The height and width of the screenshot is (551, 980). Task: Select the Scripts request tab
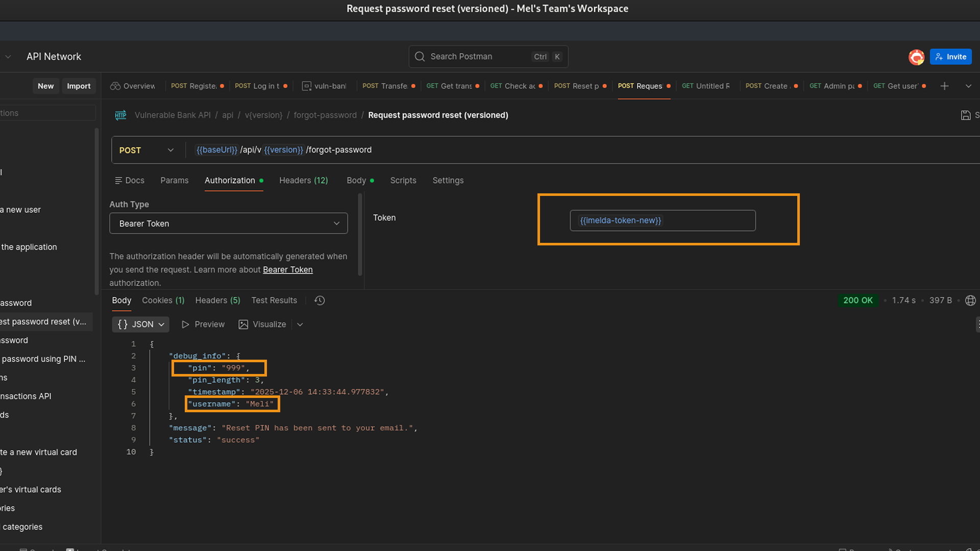tap(403, 181)
